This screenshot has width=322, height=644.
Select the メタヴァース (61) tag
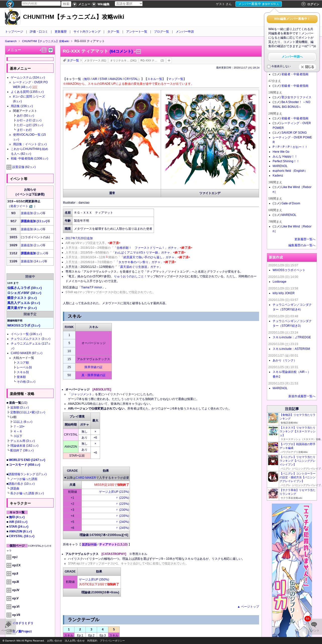pos(95,60)
